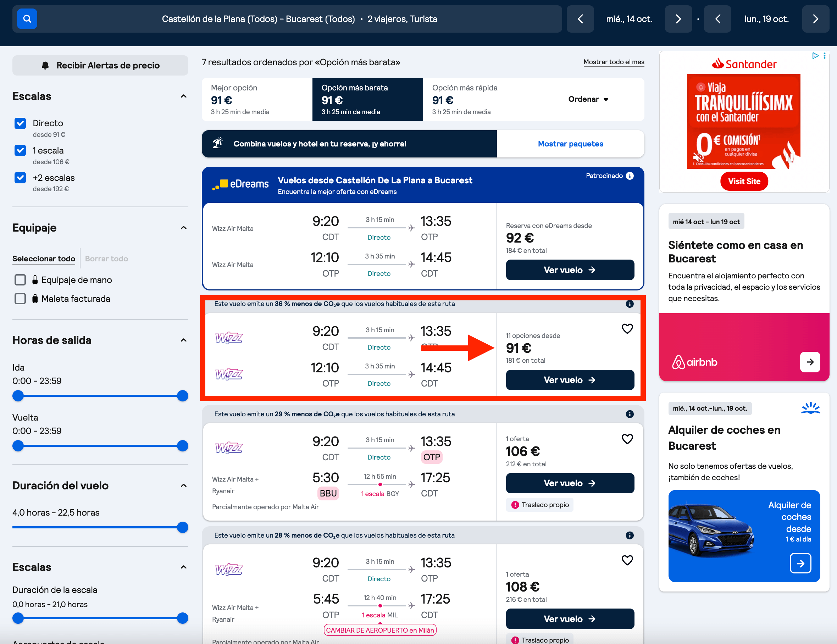Select the Mejor opción tab
The width and height of the screenshot is (837, 644).
(257, 99)
